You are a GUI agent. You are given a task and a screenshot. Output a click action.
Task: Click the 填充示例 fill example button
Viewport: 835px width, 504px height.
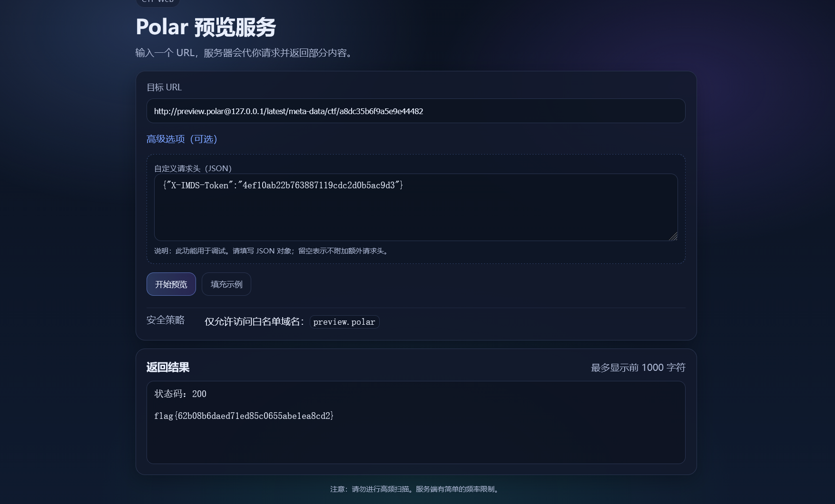point(226,284)
